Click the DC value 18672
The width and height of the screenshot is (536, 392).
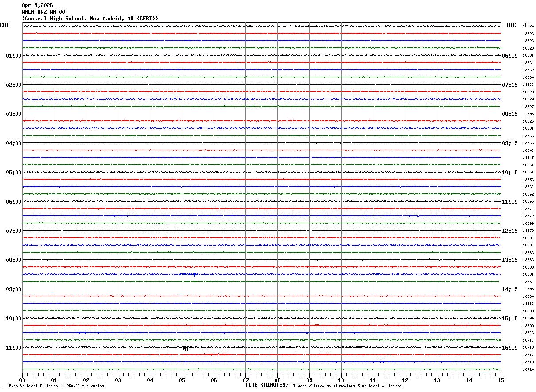pos(528,216)
